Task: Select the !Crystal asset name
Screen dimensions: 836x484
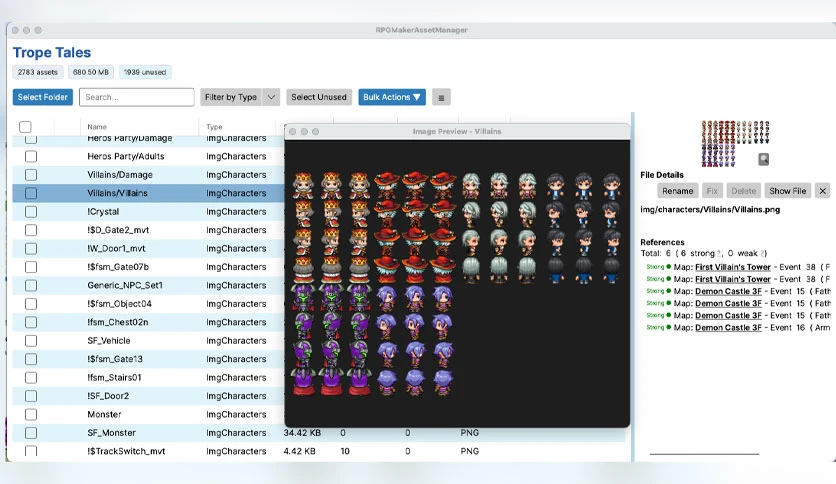Action: [103, 212]
